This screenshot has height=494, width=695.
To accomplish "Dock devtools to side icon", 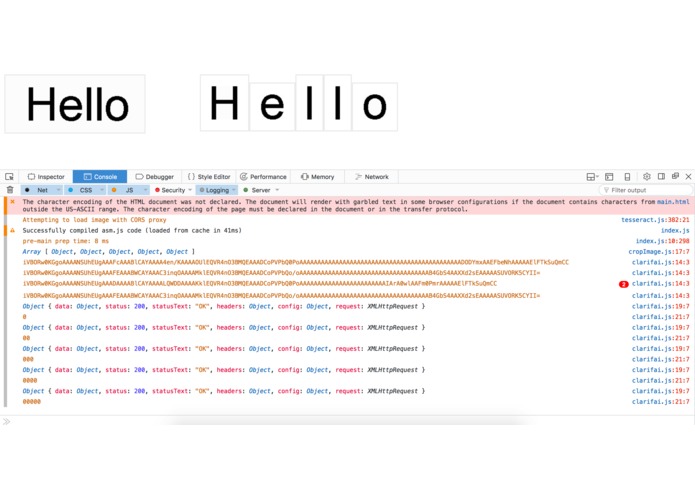I will coord(661,176).
